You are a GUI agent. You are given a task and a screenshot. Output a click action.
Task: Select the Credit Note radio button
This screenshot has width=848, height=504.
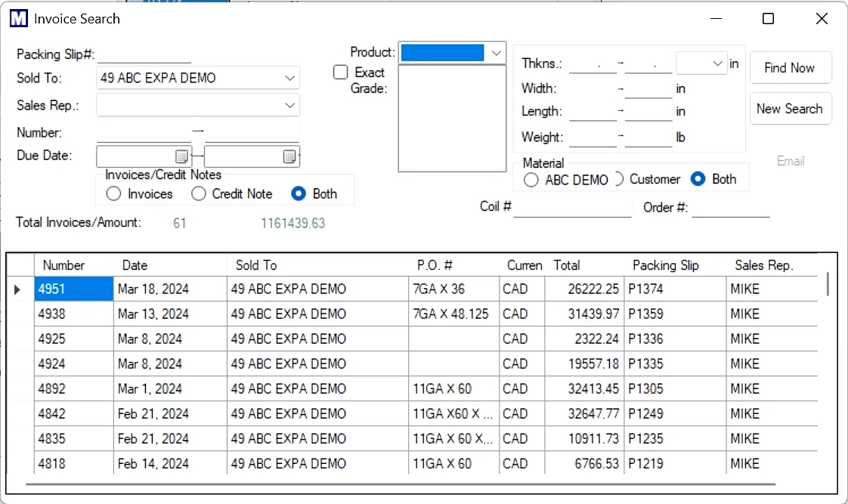(198, 193)
